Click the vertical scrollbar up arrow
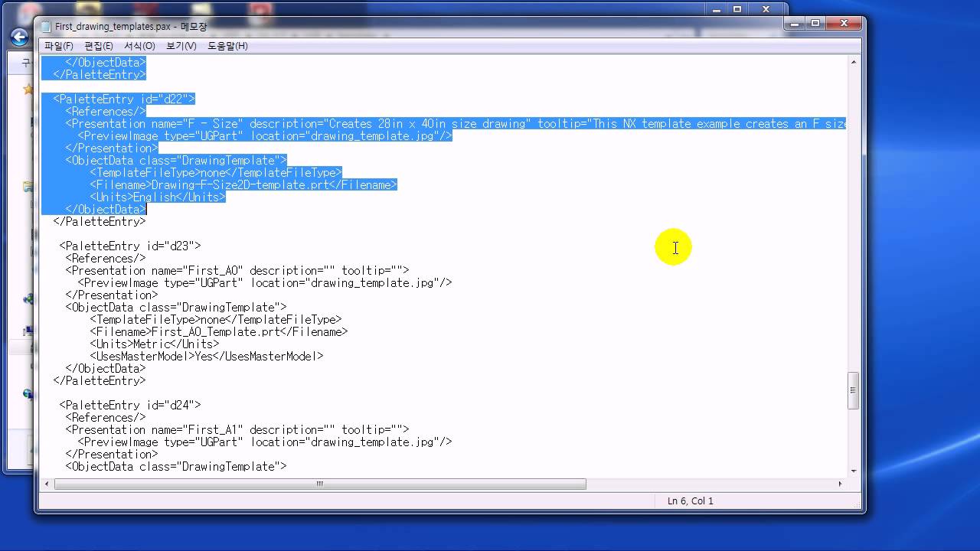Screen dimensions: 980x551 click(x=854, y=63)
